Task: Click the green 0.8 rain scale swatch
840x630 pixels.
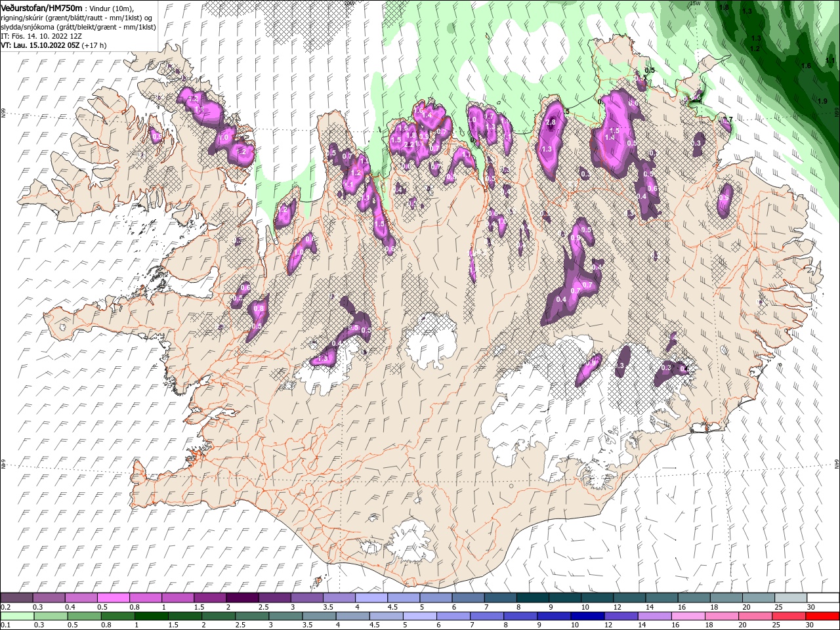Action: [x=117, y=617]
